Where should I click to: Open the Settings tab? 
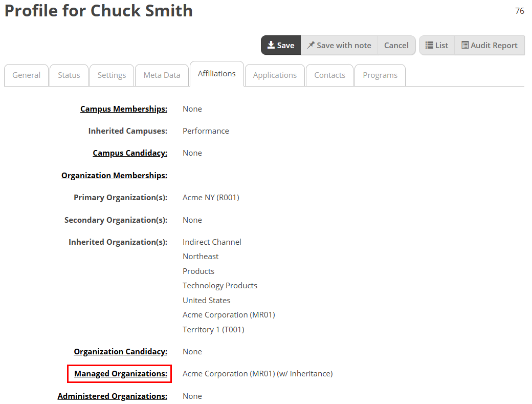click(x=112, y=75)
